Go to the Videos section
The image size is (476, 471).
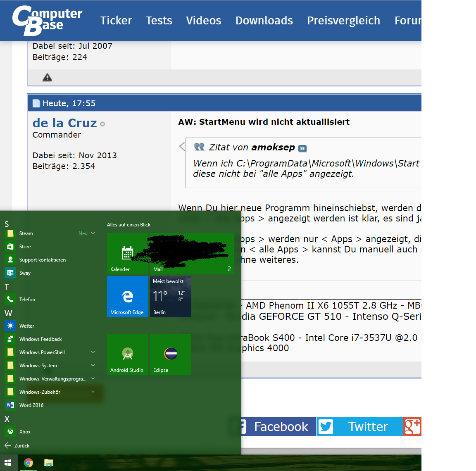point(203,21)
